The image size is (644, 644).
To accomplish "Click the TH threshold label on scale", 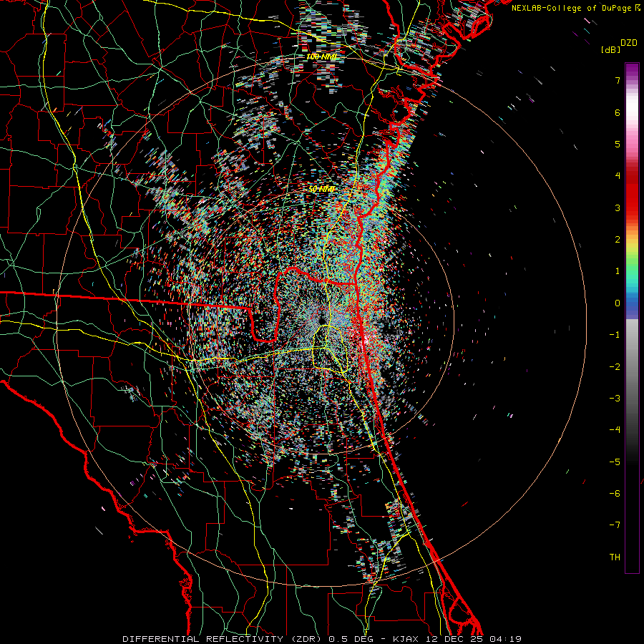I will [615, 557].
